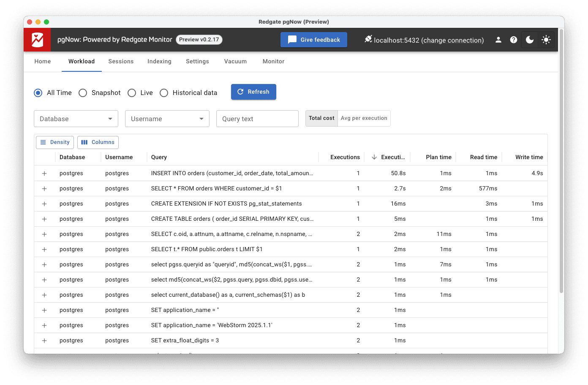This screenshot has height=385, width=588.
Task: Click the Redgate pgNow logo icon
Action: tap(36, 39)
